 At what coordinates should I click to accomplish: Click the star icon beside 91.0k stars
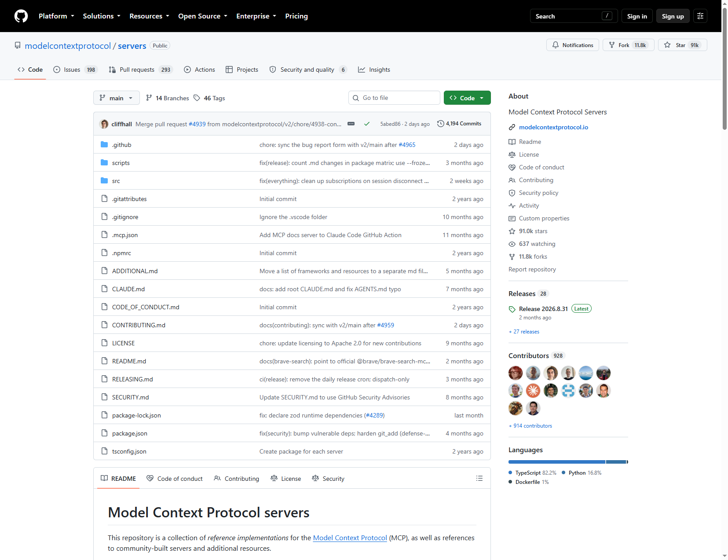pyautogui.click(x=512, y=231)
